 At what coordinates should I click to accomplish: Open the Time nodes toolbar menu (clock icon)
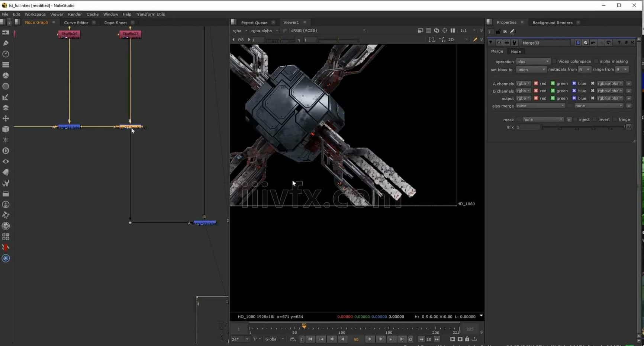pos(6,54)
